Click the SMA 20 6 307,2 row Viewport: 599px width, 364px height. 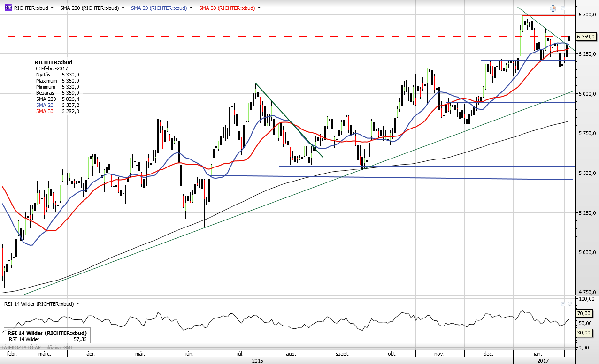click(57, 105)
